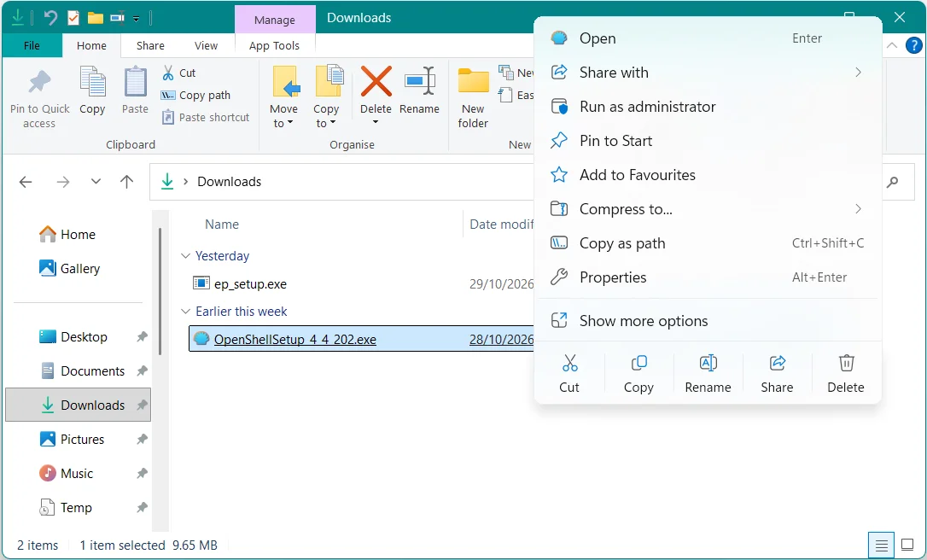Click Rename icon in context menu footer
The image size is (927, 560).
point(708,363)
